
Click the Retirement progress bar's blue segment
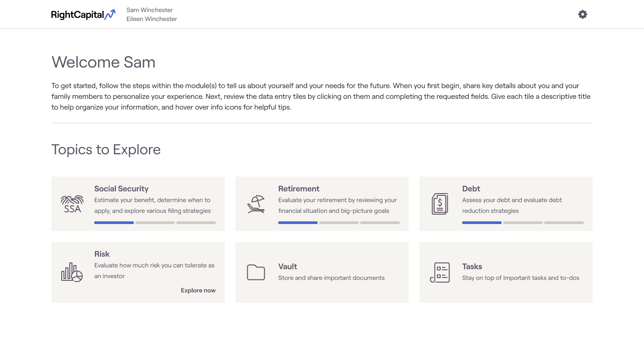point(298,223)
